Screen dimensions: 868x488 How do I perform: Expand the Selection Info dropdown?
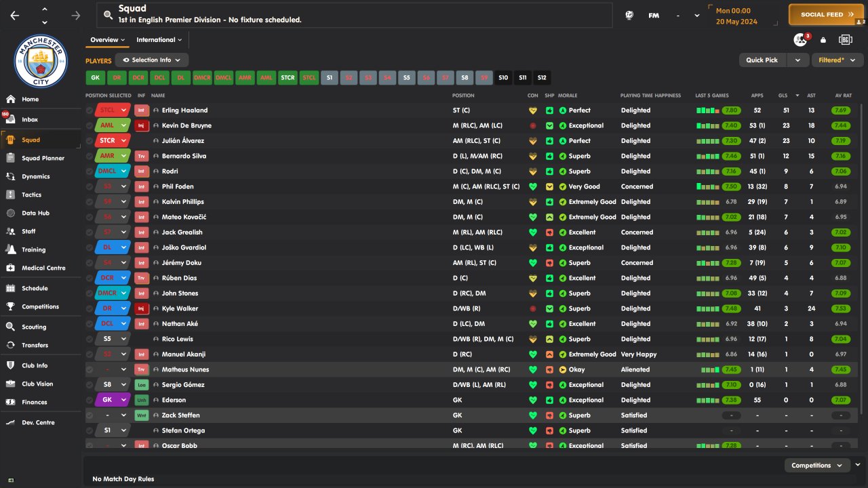pyautogui.click(x=152, y=60)
